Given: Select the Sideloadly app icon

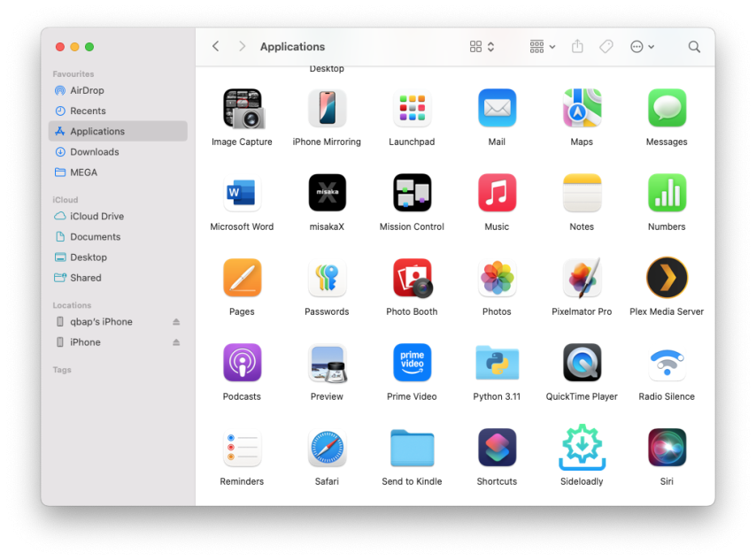Looking at the screenshot, I should 582,448.
